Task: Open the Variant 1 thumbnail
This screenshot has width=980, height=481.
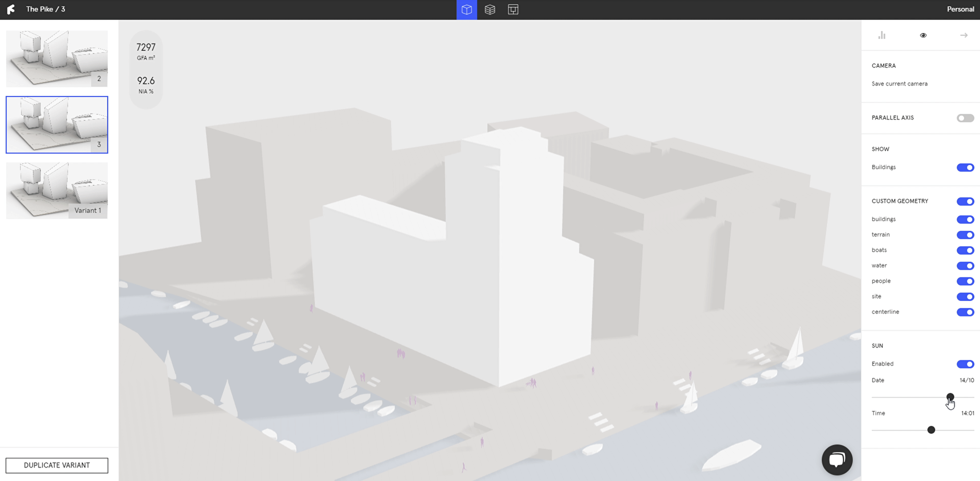Action: tap(57, 190)
